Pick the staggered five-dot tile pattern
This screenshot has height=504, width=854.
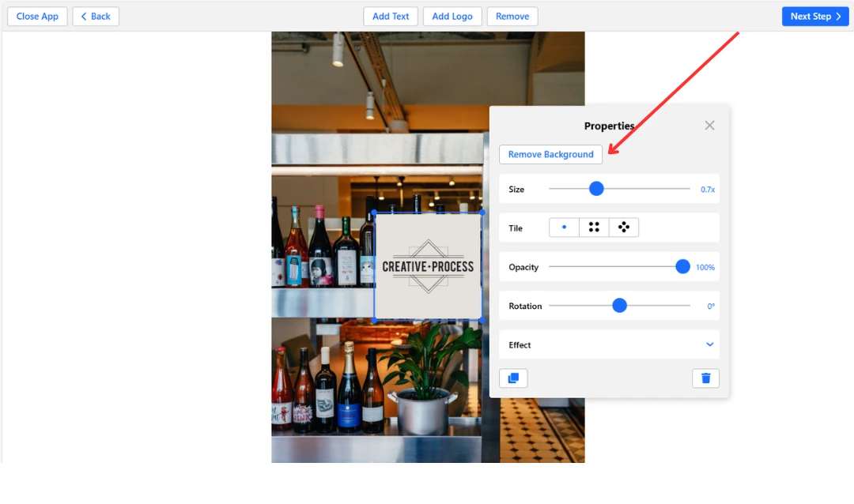624,228
